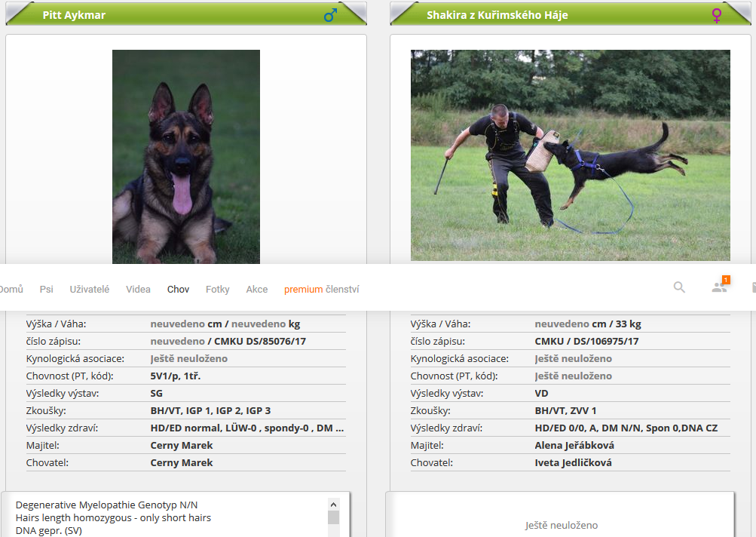This screenshot has width=756, height=537.
Task: Open the Uživatelé menu item
Action: (x=89, y=289)
